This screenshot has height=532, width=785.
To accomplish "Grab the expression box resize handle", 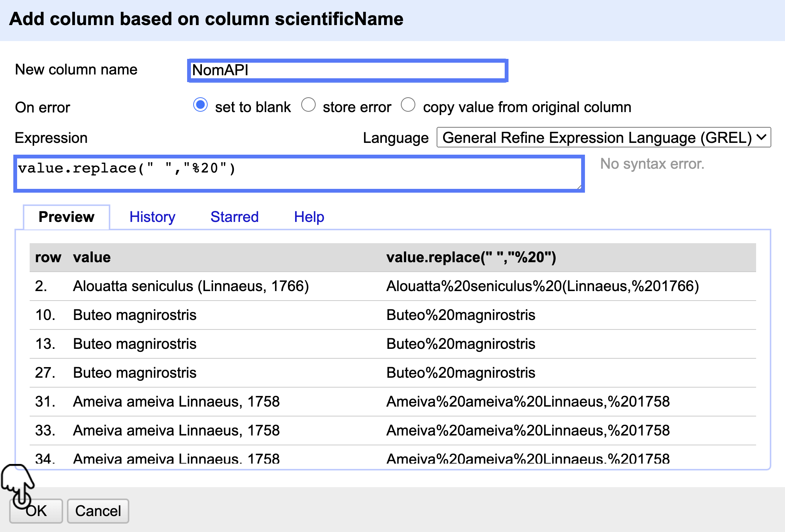I will pyautogui.click(x=579, y=187).
